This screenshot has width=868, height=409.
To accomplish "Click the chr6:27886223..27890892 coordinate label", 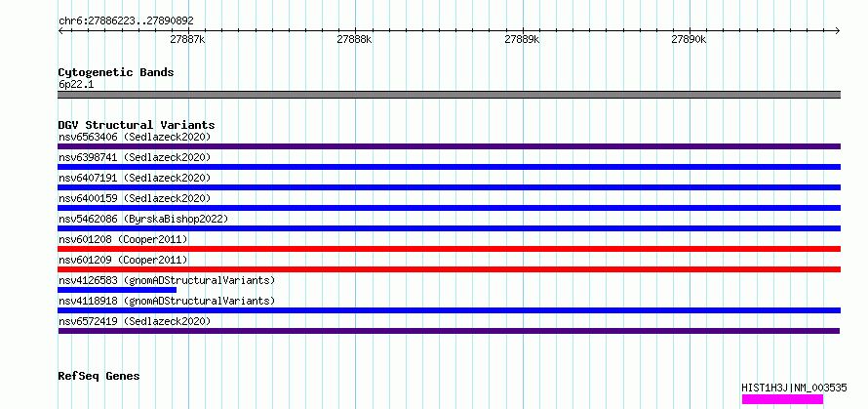I will click(126, 21).
